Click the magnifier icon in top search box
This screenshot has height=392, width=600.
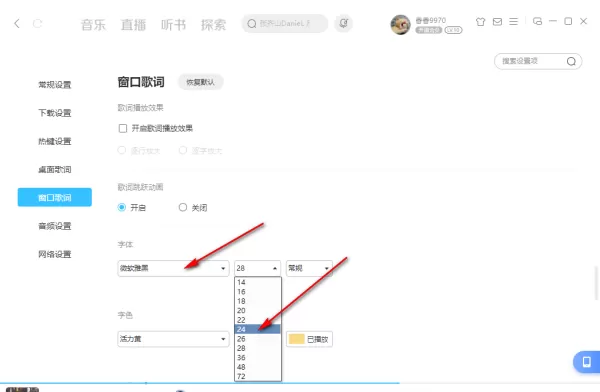(x=251, y=24)
